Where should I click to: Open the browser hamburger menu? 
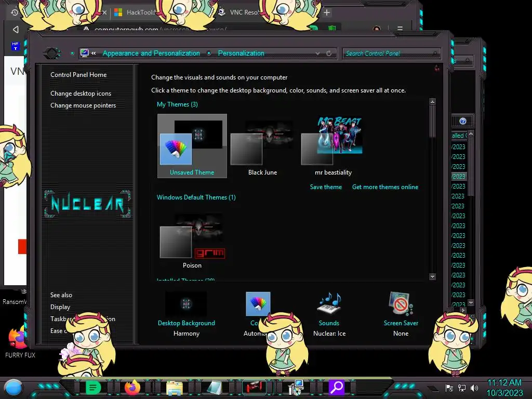pyautogui.click(x=400, y=29)
